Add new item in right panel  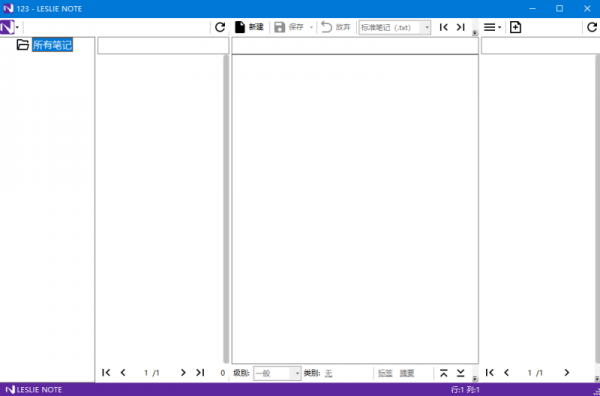(515, 27)
